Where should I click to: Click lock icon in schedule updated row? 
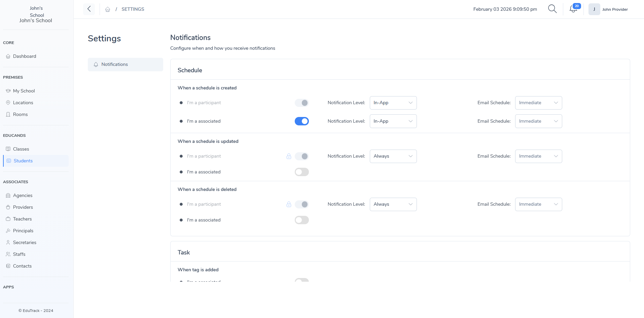(x=289, y=156)
